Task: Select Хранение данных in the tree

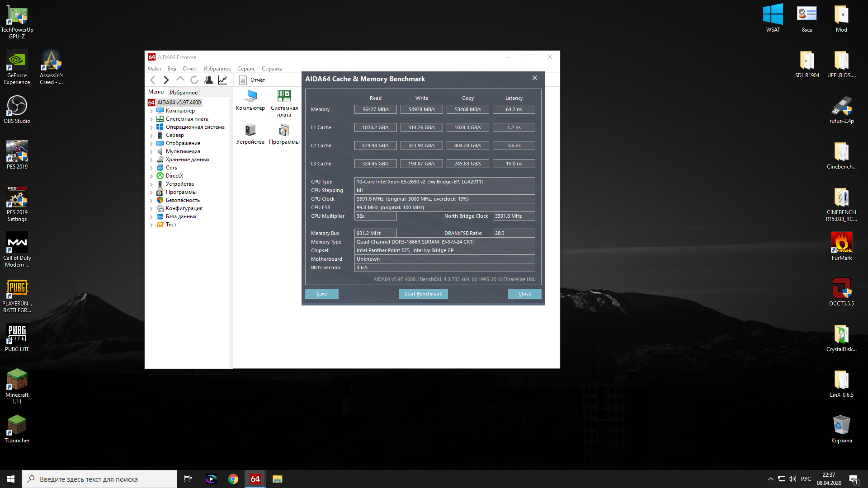Action: [x=187, y=160]
